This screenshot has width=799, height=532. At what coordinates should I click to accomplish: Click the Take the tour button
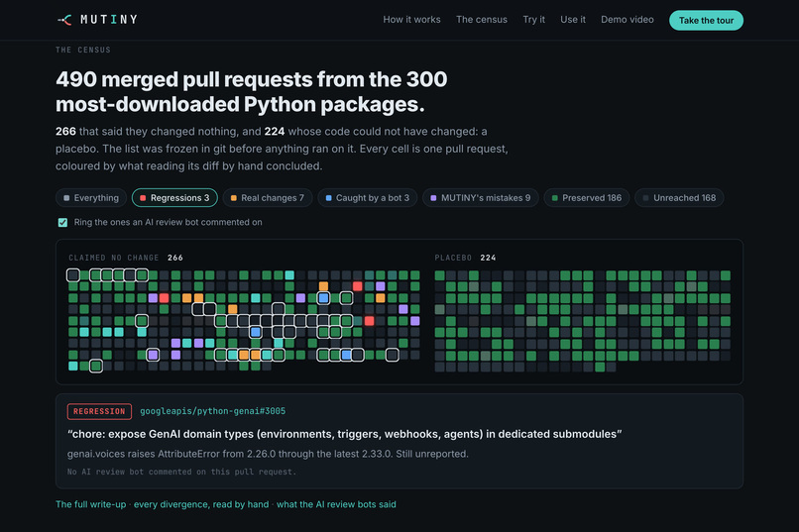[706, 21]
